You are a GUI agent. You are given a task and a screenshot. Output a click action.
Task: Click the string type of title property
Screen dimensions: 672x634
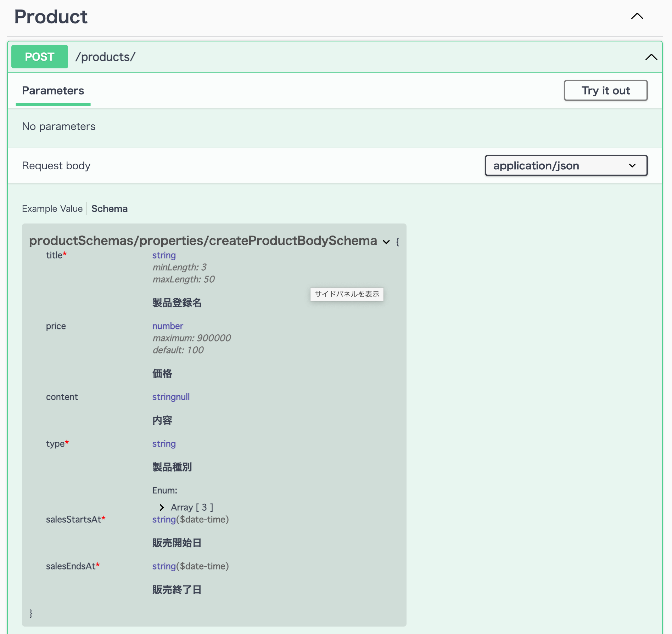coord(164,255)
